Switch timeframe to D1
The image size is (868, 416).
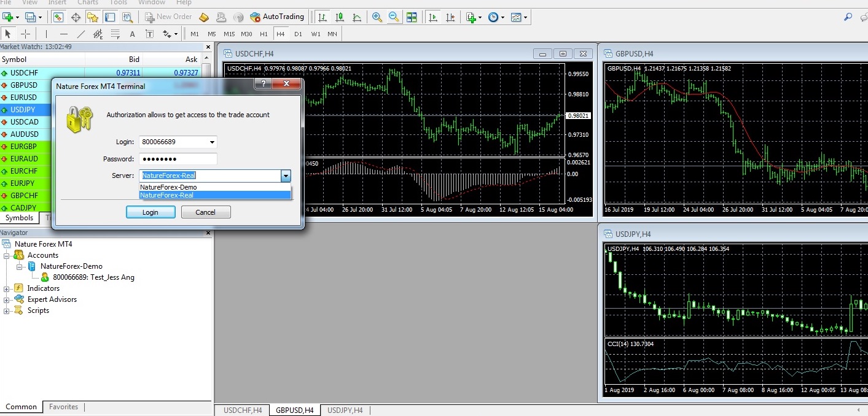pos(298,34)
